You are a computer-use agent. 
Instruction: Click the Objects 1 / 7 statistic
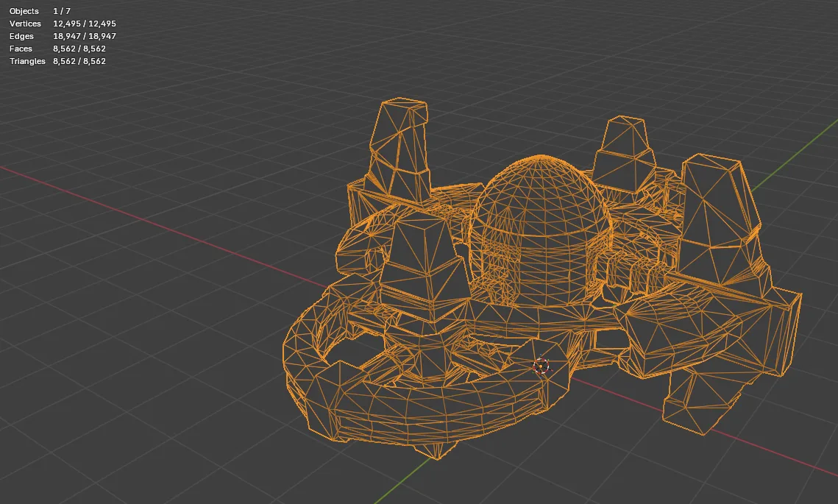pos(40,11)
